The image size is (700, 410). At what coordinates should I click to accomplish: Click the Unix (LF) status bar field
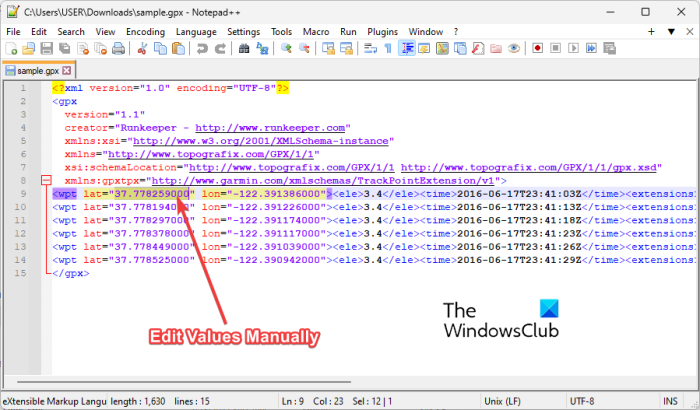click(502, 401)
